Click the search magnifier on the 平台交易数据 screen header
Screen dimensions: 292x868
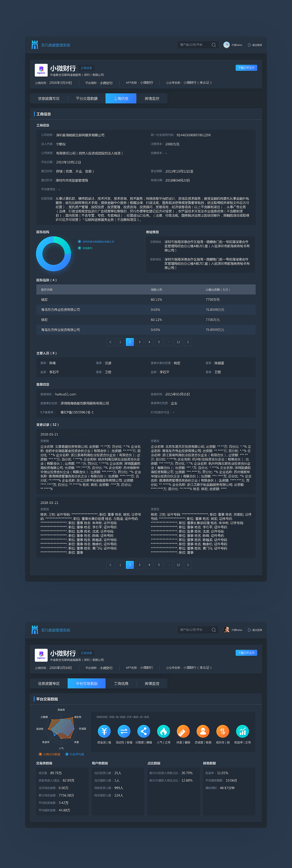[214, 630]
